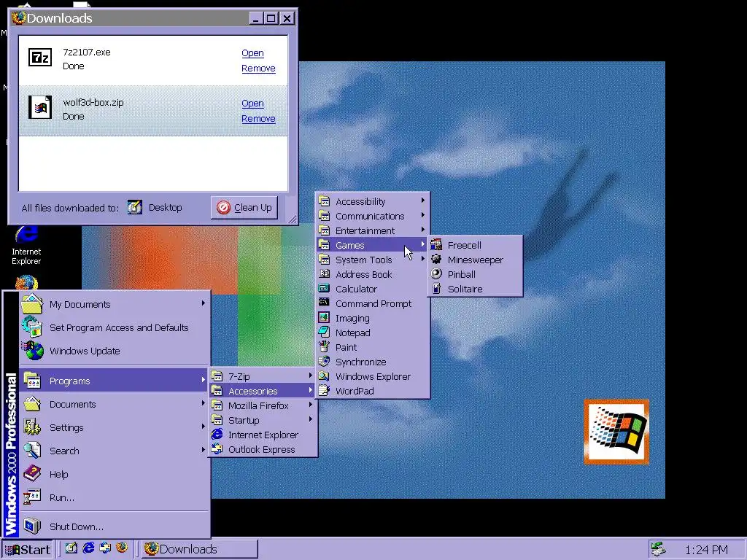Remove 7z2107.exe from downloads list
This screenshot has height=560, width=747.
tap(258, 68)
